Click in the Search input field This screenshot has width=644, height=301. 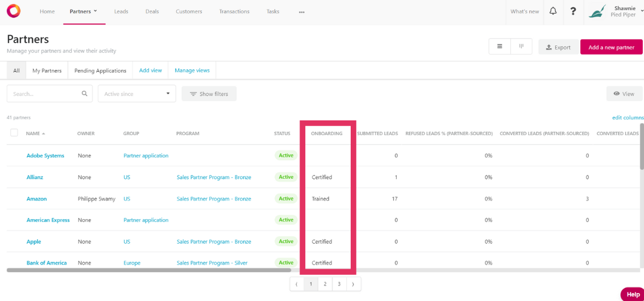pyautogui.click(x=49, y=94)
